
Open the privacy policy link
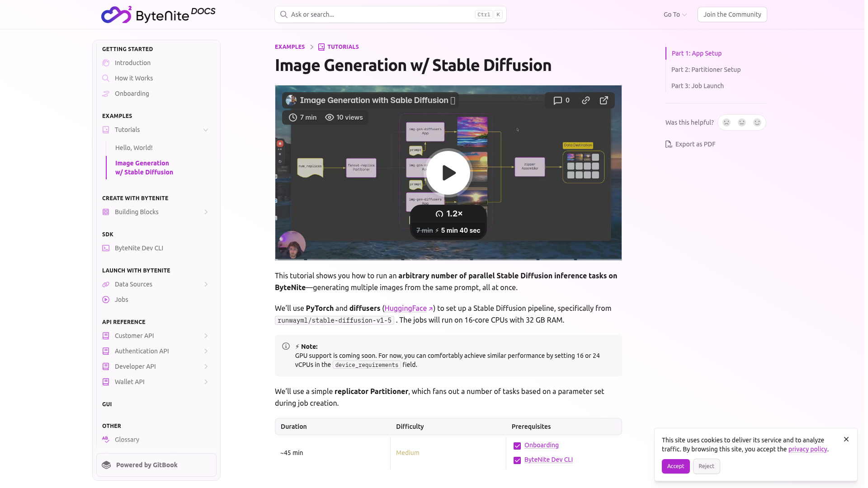tap(807, 449)
